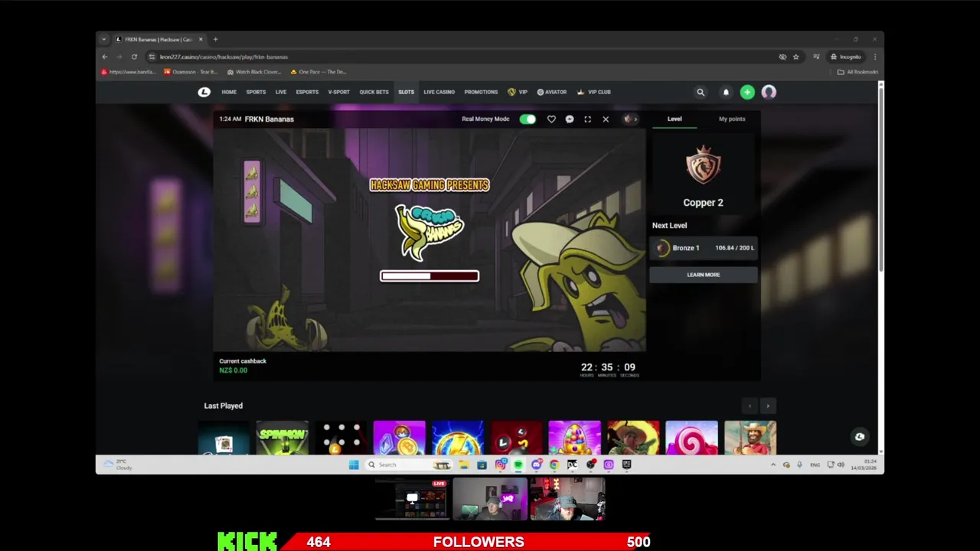Open the cowboy hat man game thumbnail
Screen dimensions: 980x551
(750, 438)
